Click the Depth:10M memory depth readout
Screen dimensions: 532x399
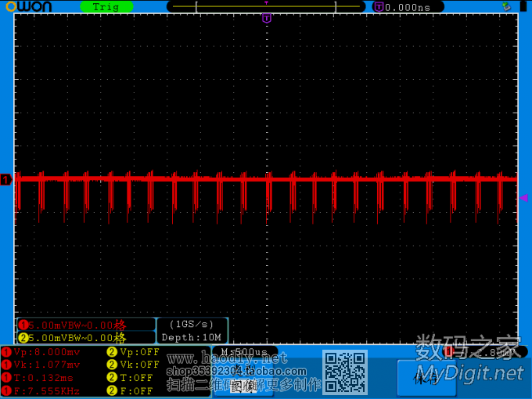tap(192, 337)
